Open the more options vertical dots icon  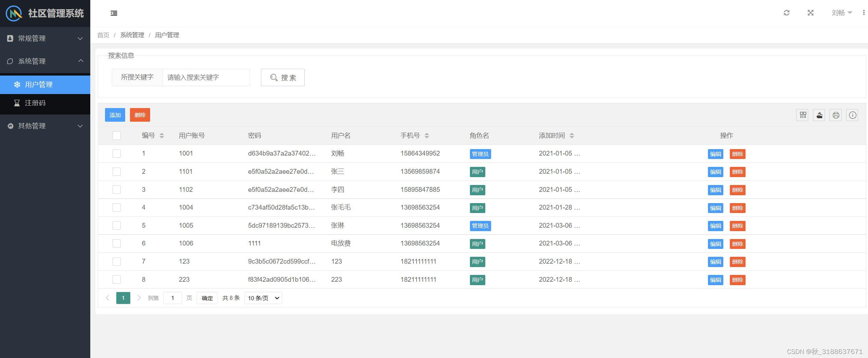point(864,13)
